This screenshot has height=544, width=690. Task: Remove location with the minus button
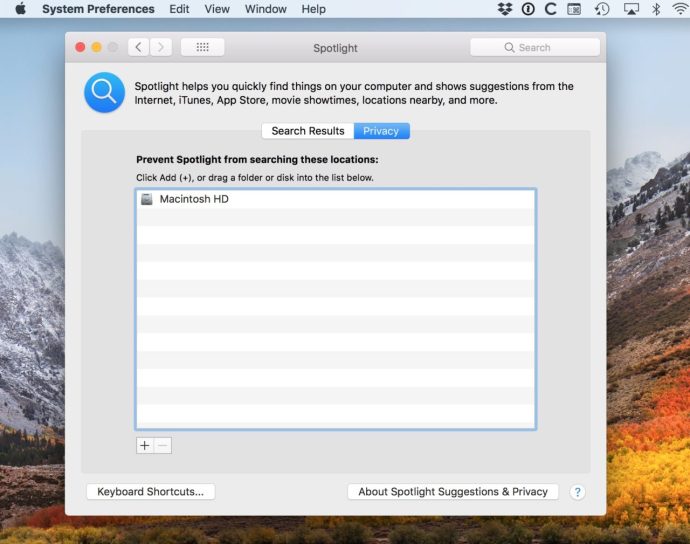click(x=163, y=445)
